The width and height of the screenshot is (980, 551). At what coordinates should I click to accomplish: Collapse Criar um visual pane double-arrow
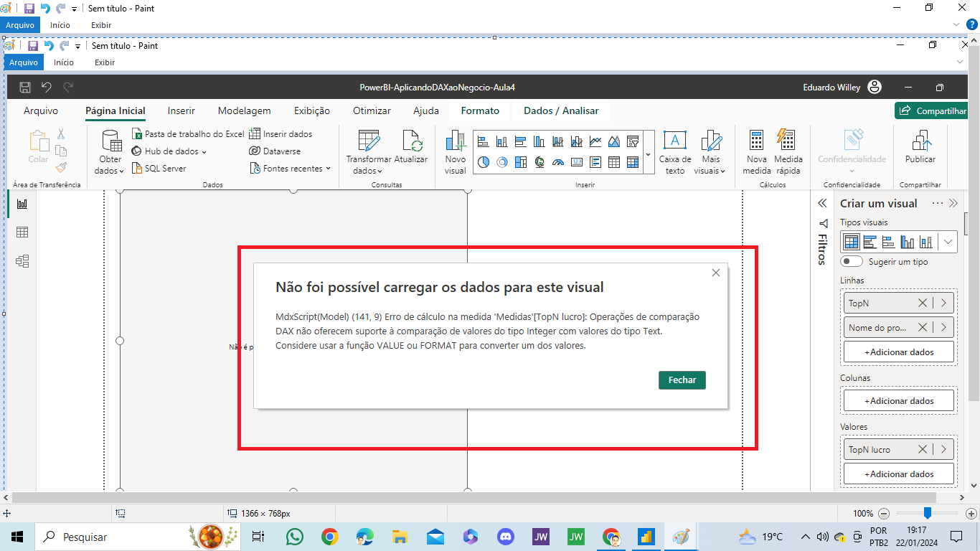coord(953,204)
